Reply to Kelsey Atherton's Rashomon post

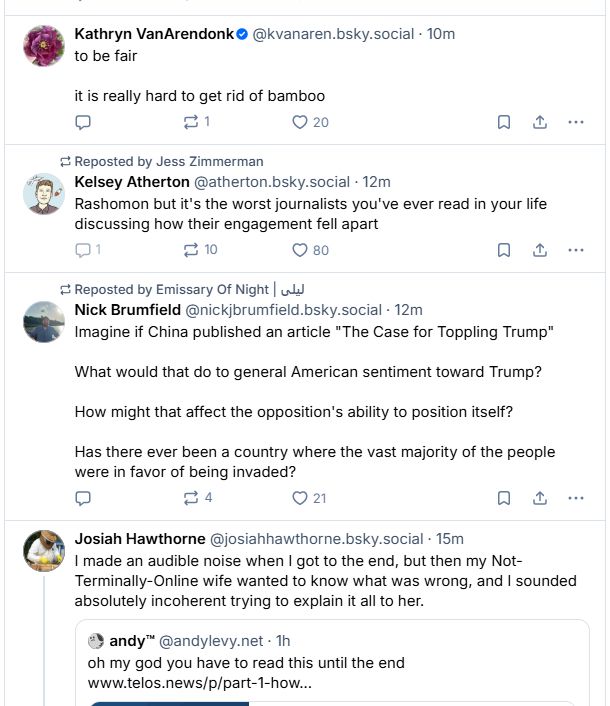coord(84,250)
